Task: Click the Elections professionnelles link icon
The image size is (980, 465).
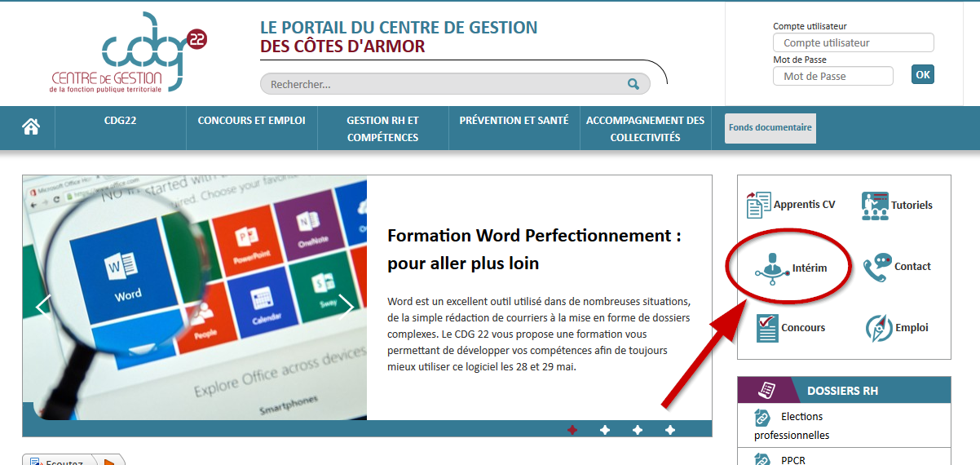Action: pyautogui.click(x=762, y=418)
